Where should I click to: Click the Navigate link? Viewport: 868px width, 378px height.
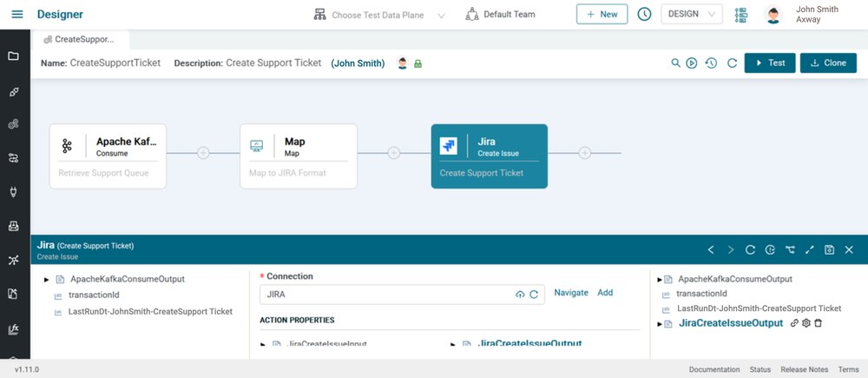click(571, 293)
